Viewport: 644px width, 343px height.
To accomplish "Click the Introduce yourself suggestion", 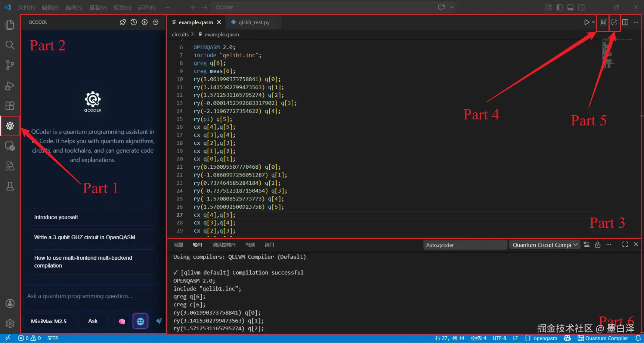I will [x=93, y=217].
